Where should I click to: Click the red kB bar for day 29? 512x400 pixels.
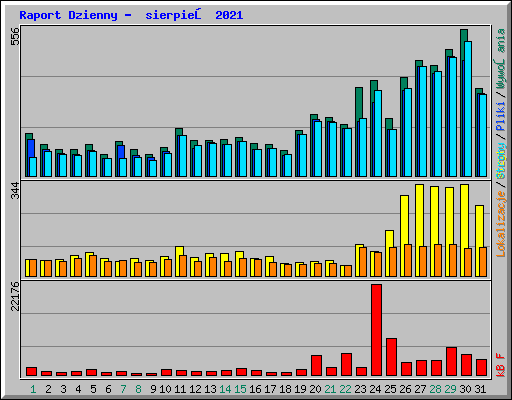coord(452,362)
